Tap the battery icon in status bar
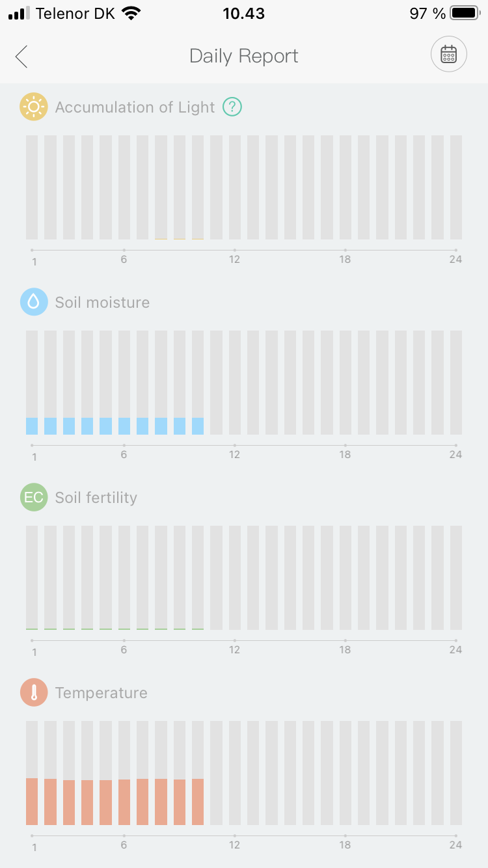 pos(465,14)
